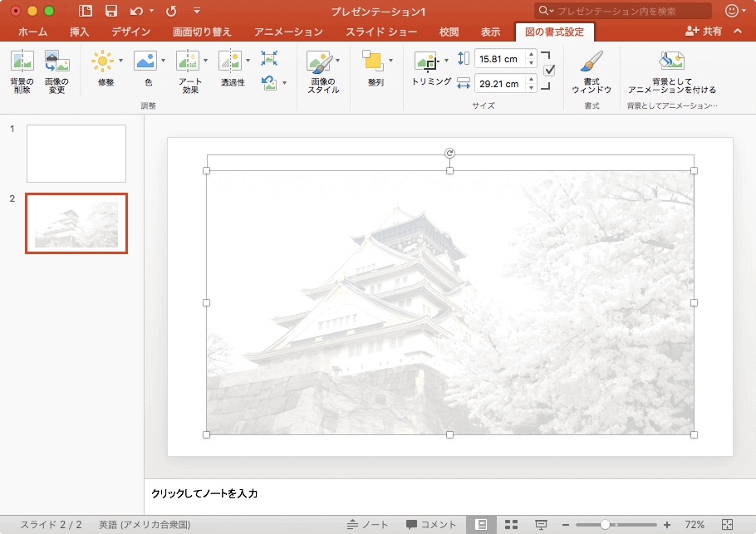The width and height of the screenshot is (756, 534).
Task: Select slide 1 thumbnail
Action: click(x=76, y=154)
